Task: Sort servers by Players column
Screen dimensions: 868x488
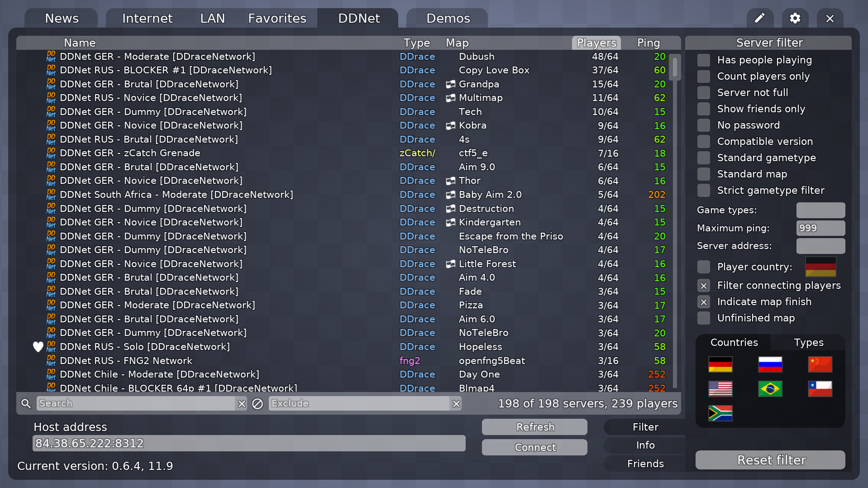Action: [x=596, y=43]
